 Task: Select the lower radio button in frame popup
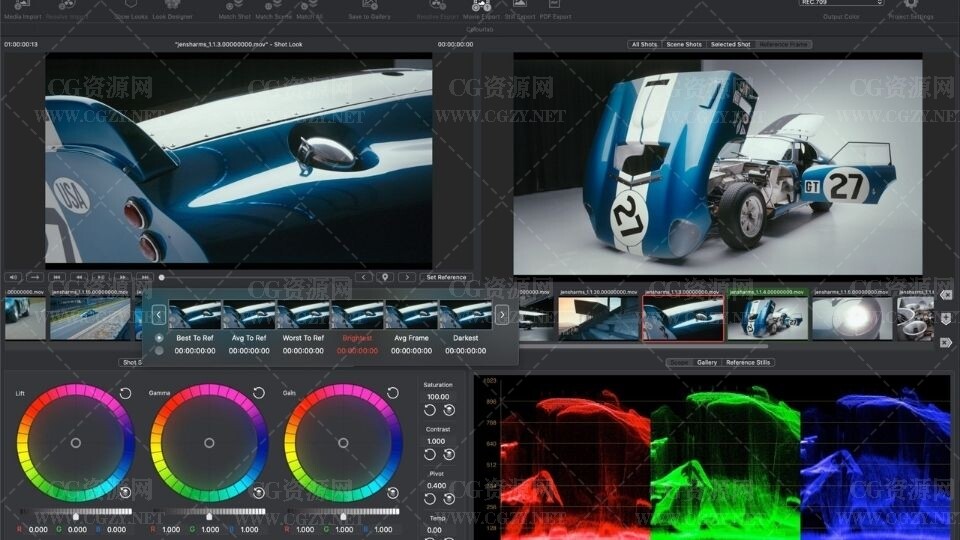tap(159, 351)
